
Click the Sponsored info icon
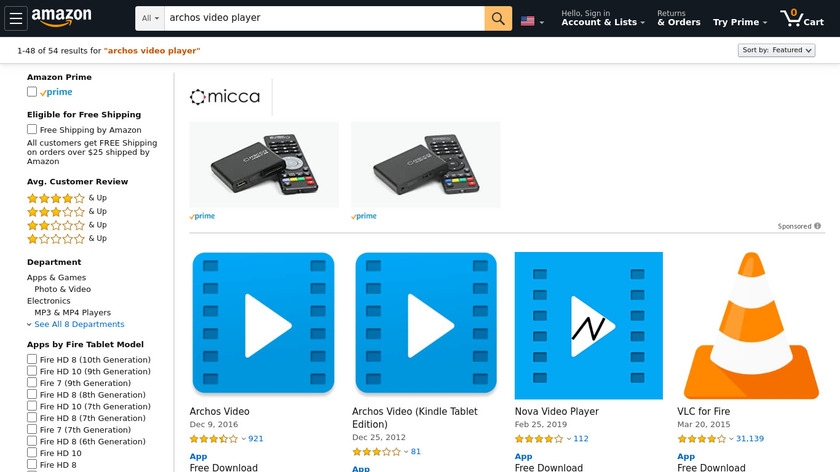coord(818,226)
